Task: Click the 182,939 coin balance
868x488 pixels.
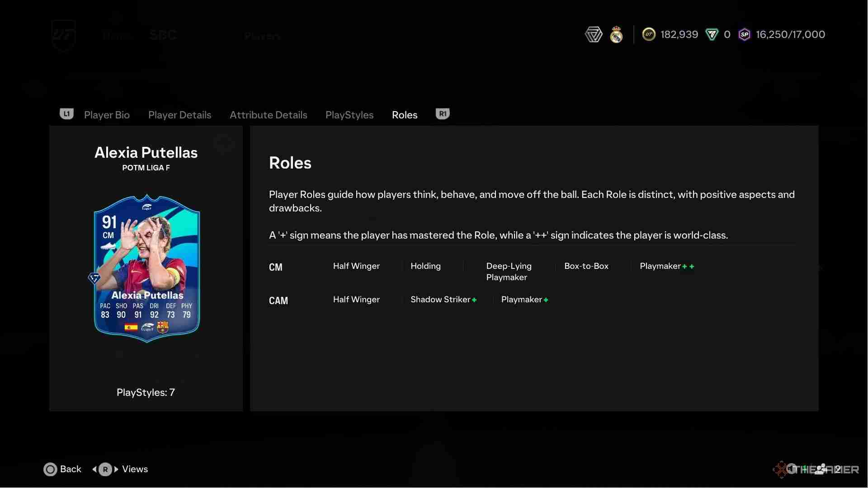Action: pos(679,34)
